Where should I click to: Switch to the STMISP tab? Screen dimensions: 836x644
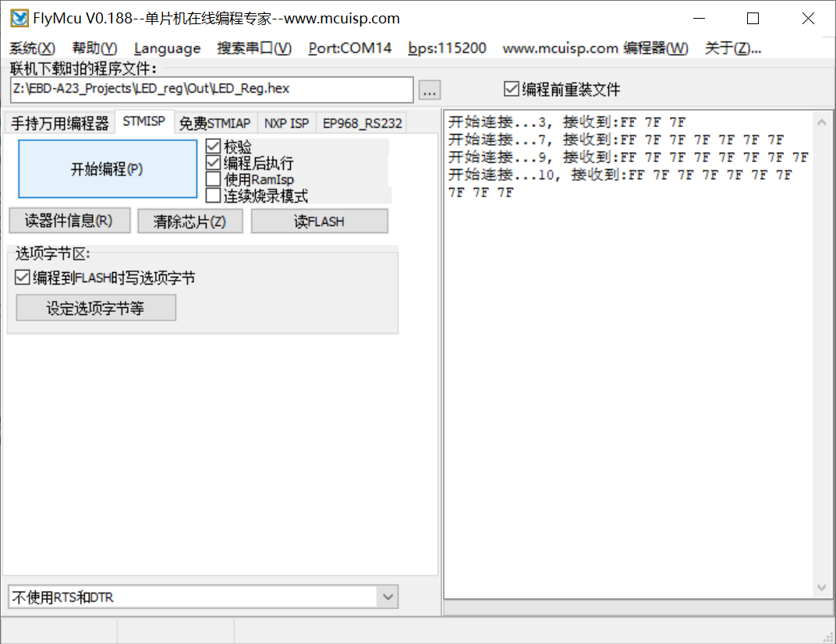click(x=144, y=122)
